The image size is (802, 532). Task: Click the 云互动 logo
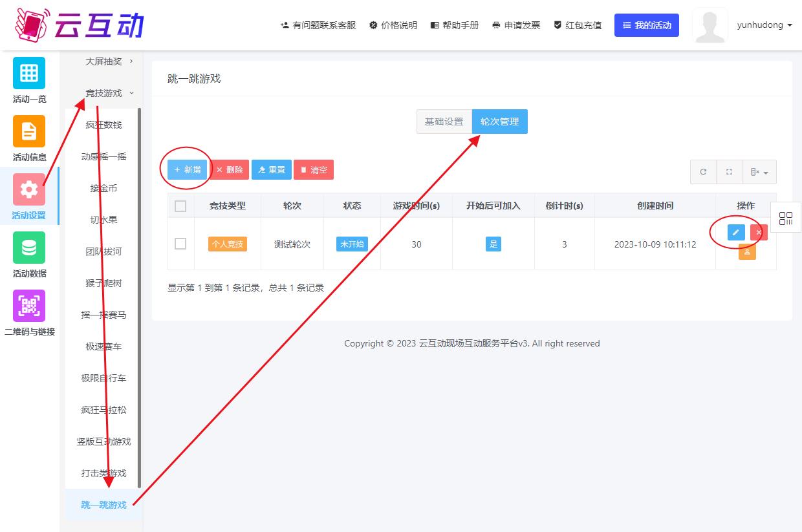pos(79,25)
